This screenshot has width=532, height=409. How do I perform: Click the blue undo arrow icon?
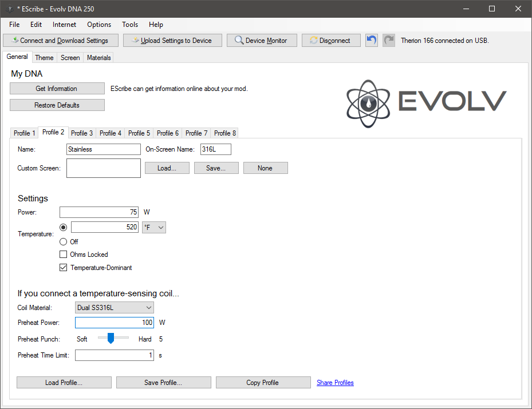pos(372,41)
